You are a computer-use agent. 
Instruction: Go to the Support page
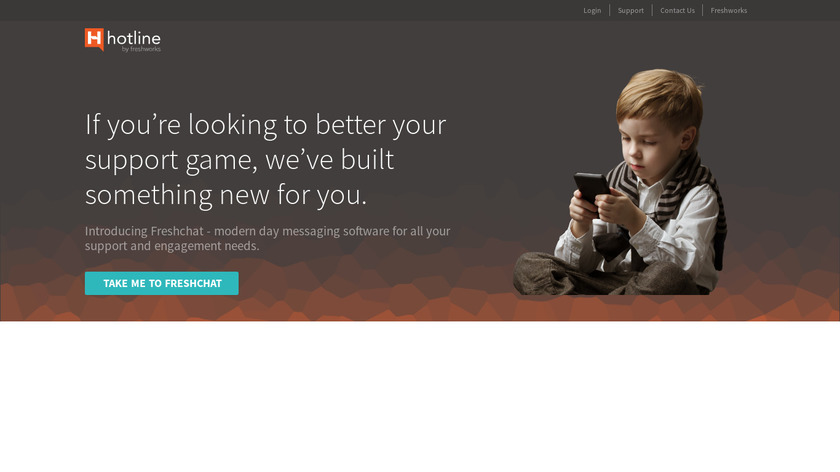coord(631,10)
